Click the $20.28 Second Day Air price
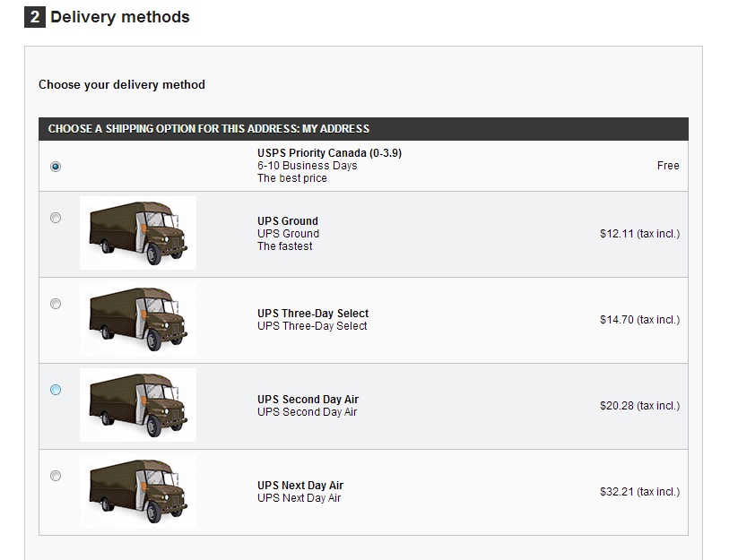 (639, 406)
